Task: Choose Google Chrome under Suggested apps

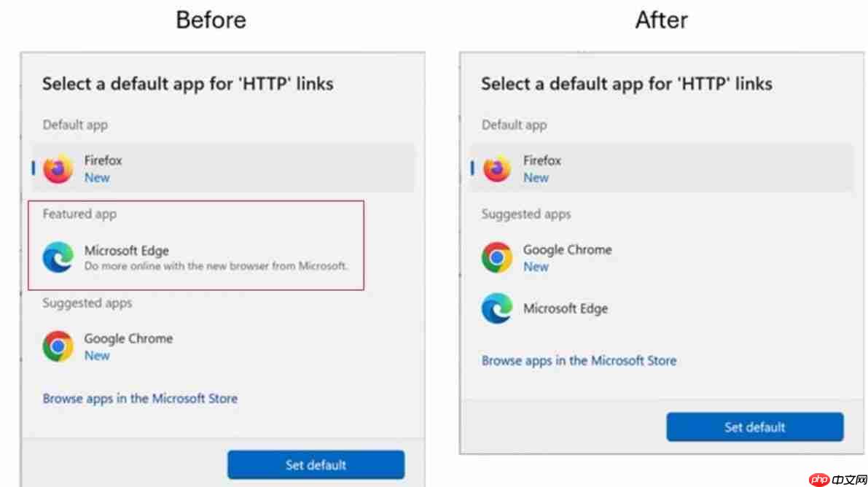Action: point(129,339)
